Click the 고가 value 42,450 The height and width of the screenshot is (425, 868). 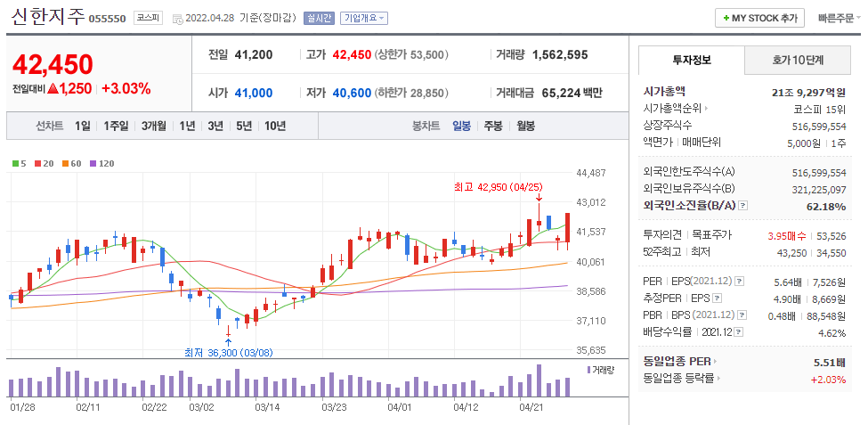tap(352, 55)
